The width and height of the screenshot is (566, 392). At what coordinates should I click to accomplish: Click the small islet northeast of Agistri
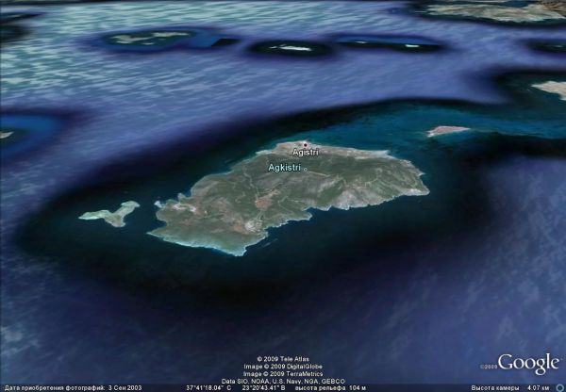pos(446,131)
